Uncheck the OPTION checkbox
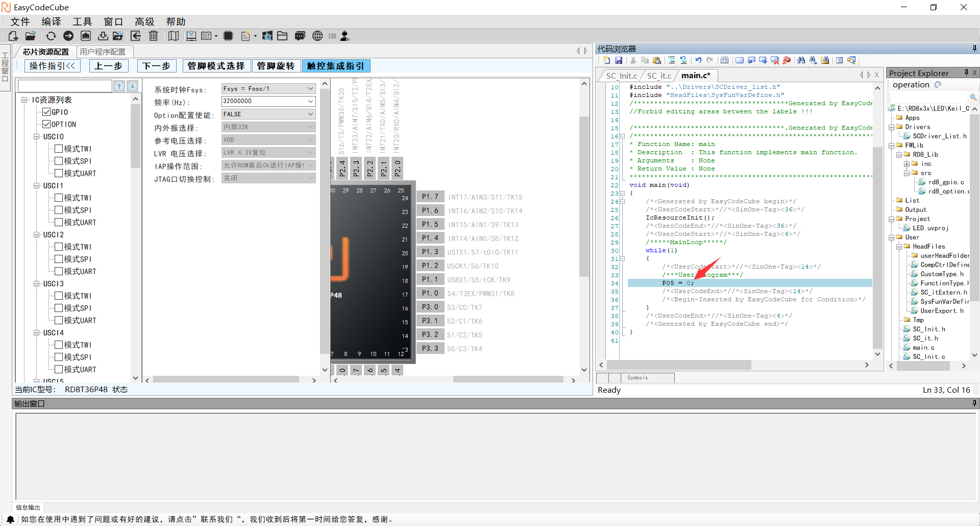This screenshot has height=526, width=980. [46, 124]
